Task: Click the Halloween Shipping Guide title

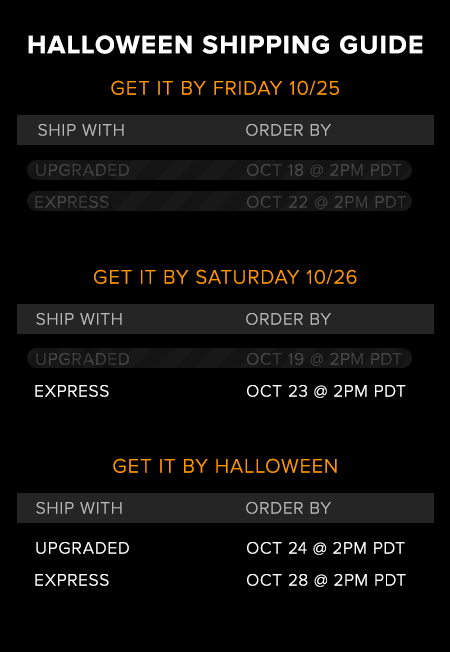Action: [x=225, y=45]
